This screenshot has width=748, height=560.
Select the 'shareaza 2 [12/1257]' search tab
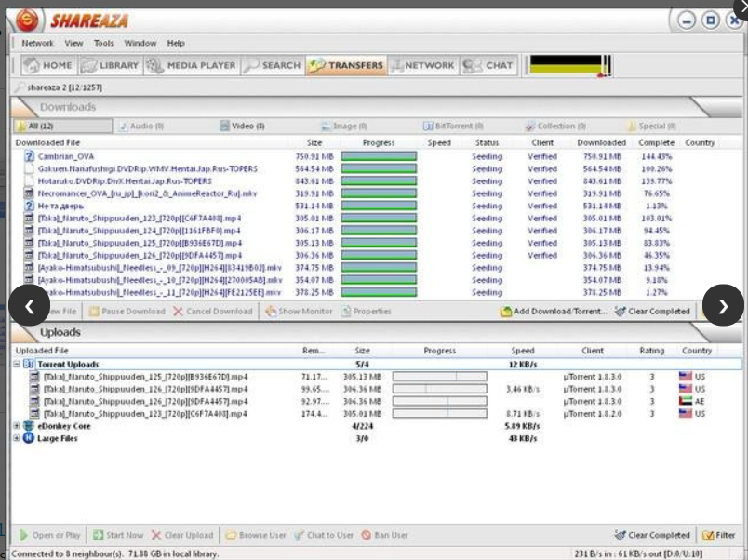pyautogui.click(x=59, y=87)
